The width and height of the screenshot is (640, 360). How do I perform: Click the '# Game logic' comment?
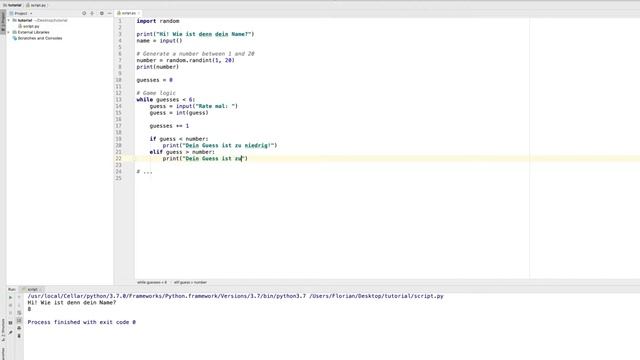pos(156,93)
